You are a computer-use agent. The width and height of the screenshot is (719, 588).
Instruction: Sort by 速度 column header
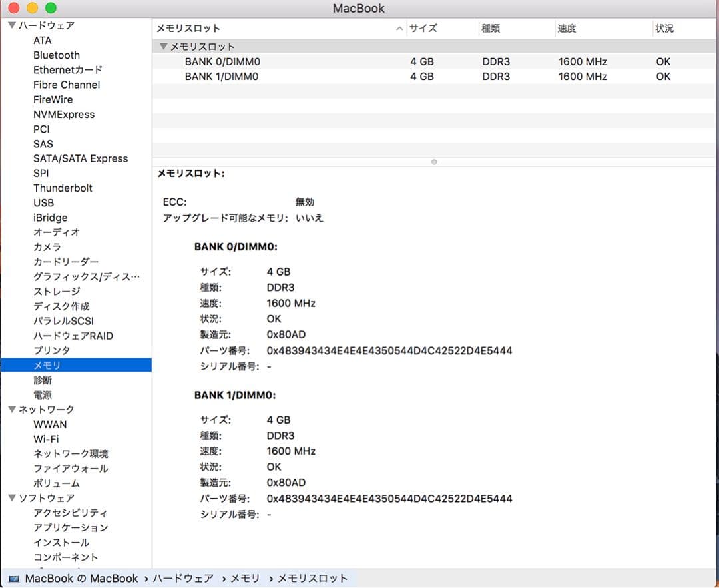coord(567,29)
